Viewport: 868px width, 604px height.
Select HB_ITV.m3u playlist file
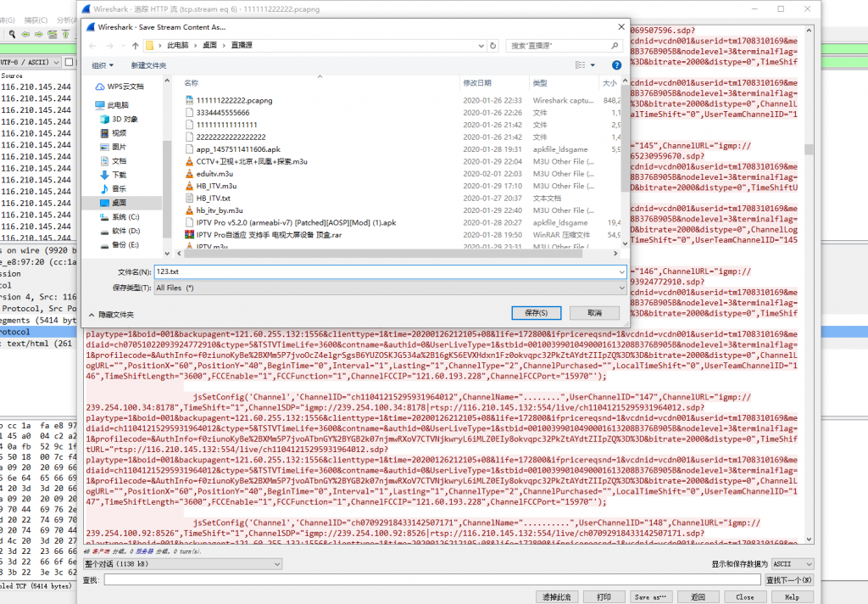click(x=211, y=186)
